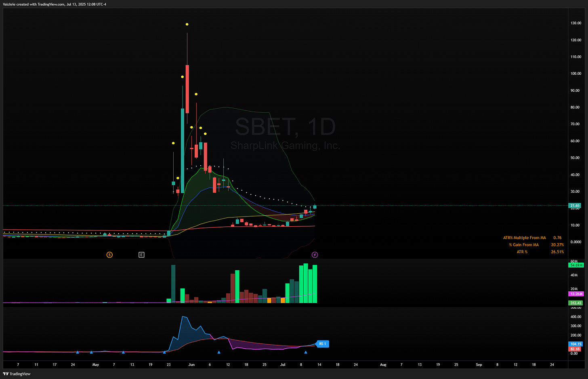Select the 21.65 current price label

pos(575,206)
